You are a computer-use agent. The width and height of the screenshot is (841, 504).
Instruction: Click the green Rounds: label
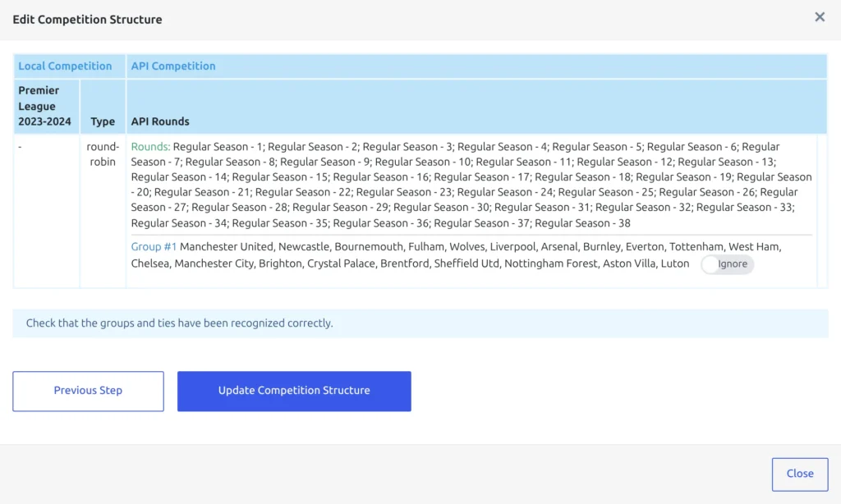[x=150, y=147]
